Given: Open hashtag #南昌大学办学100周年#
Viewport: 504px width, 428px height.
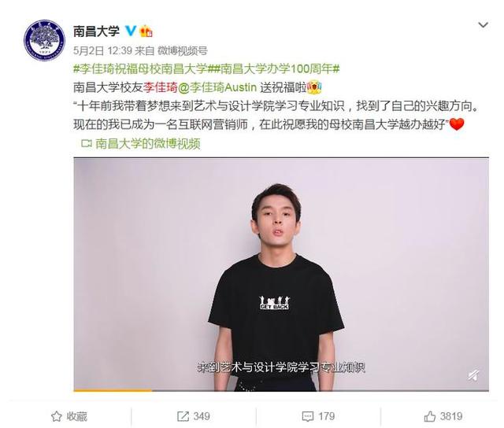Looking at the screenshot, I should click(273, 68).
